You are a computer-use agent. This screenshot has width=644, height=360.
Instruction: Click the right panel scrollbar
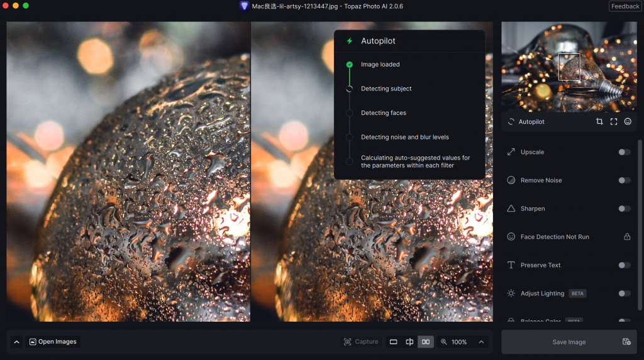(639, 225)
